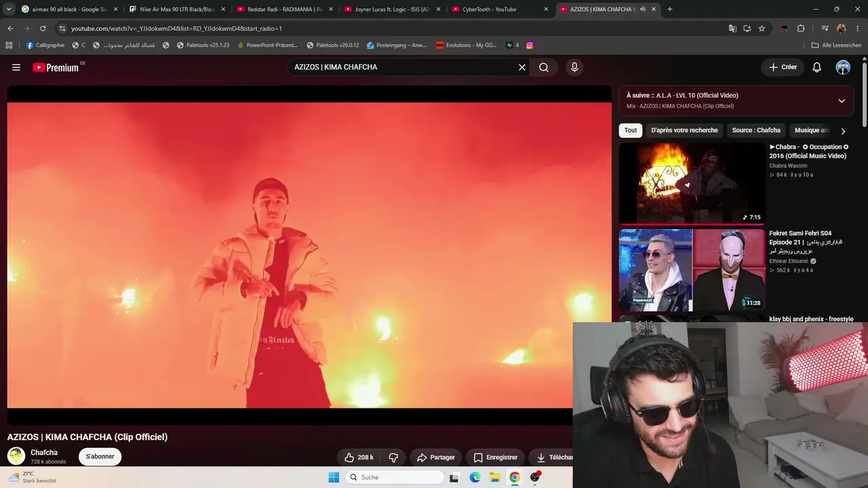
Task: Open the 'Alle Lesezeichen' bookmarks folder
Action: [x=836, y=45]
